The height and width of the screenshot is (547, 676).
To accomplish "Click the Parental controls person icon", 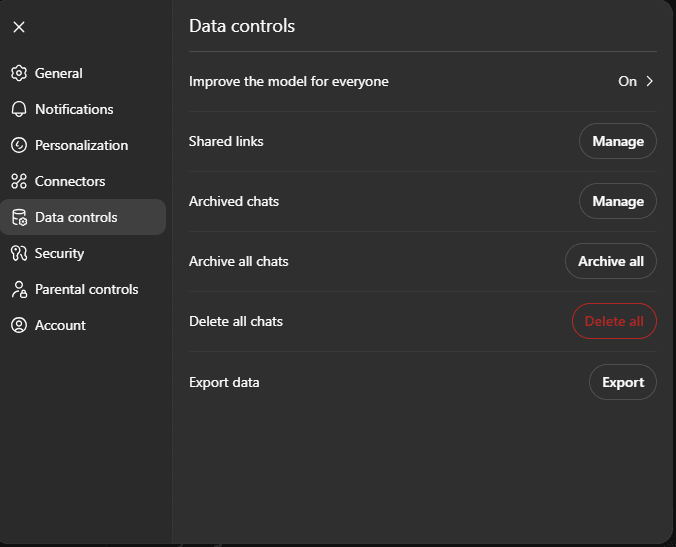I will pos(18,289).
